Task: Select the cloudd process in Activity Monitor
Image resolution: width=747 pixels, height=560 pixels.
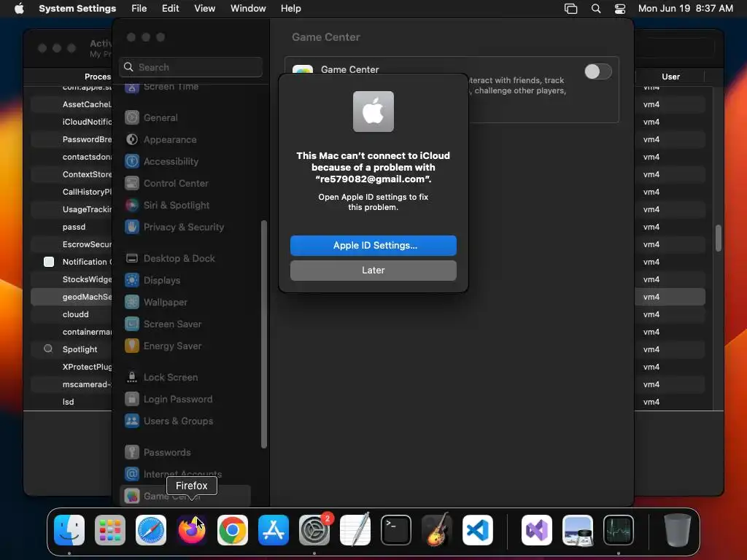Action: (x=71, y=314)
